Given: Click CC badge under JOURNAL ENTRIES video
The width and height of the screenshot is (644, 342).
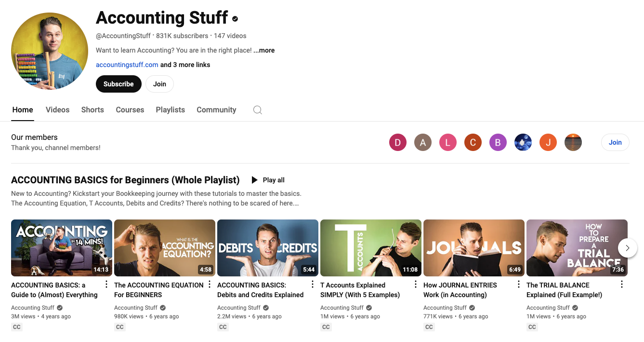Looking at the screenshot, I should [429, 327].
